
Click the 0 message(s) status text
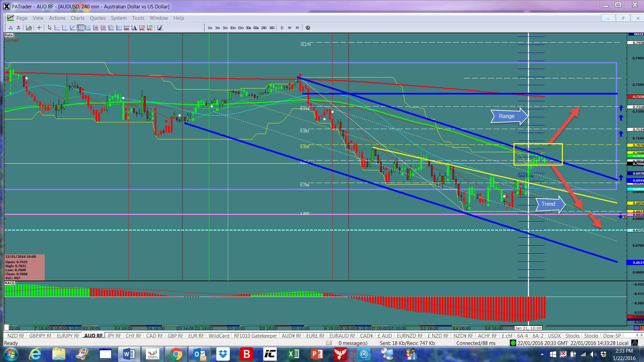[x=353, y=343]
